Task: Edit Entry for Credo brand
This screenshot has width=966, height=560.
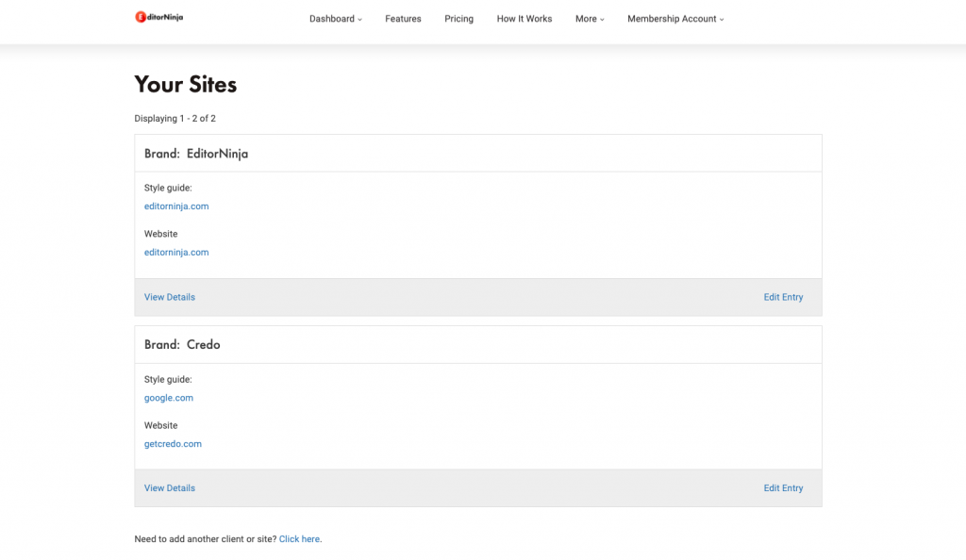Action: point(783,488)
